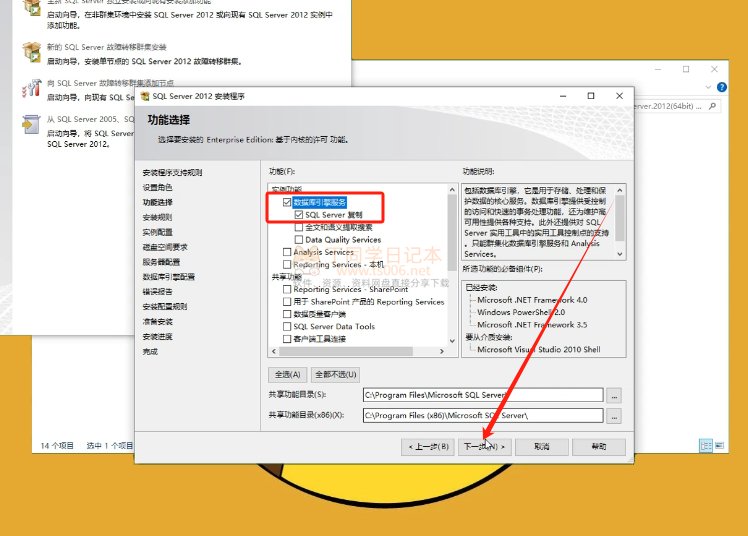Viewport: 748px width, 536px height.
Task: Click 新的 SQL Server 故障转移群集安装 icon
Action: [32, 52]
